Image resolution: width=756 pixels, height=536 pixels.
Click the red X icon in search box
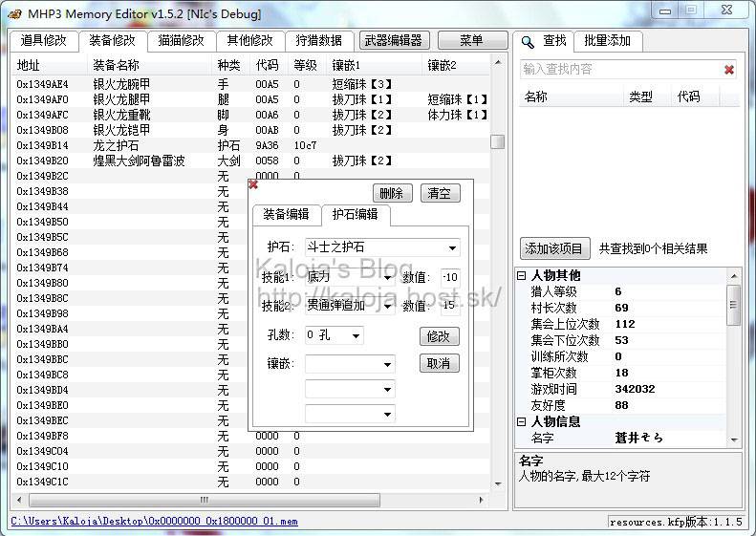[x=729, y=70]
